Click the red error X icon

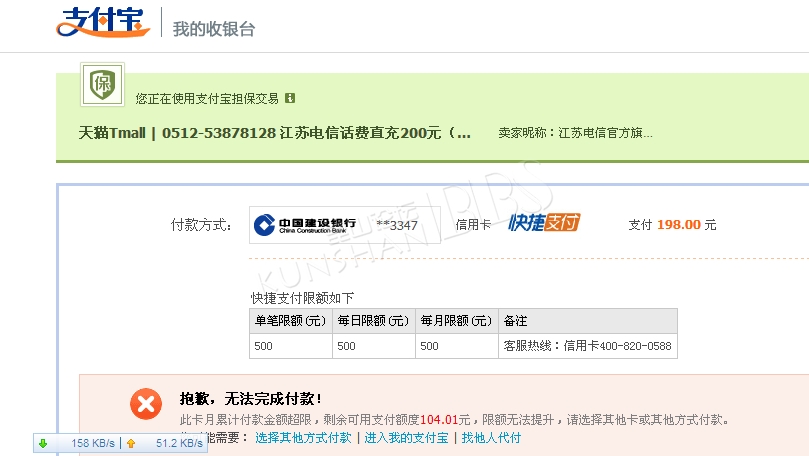[x=146, y=404]
